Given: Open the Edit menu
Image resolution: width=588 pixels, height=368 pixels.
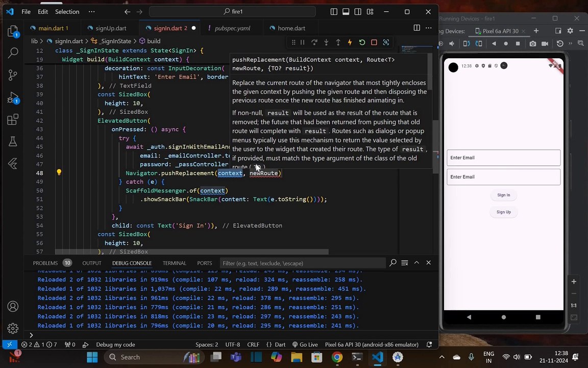Looking at the screenshot, I should click(43, 12).
